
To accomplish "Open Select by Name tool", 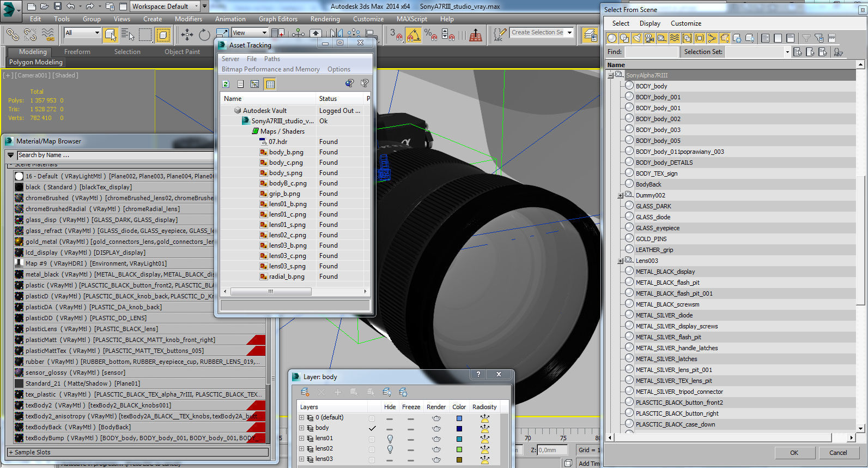I will [x=128, y=35].
